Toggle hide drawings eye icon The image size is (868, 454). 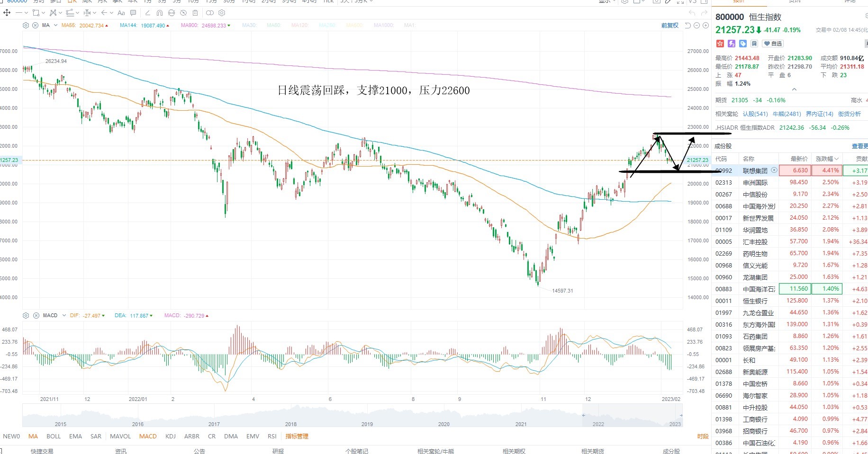point(183,13)
